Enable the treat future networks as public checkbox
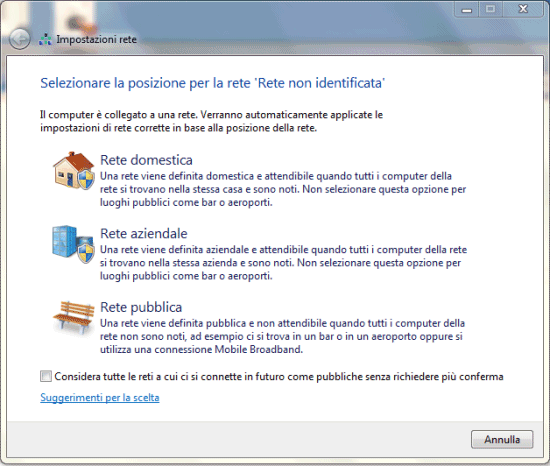The height and width of the screenshot is (466, 550). click(x=46, y=376)
